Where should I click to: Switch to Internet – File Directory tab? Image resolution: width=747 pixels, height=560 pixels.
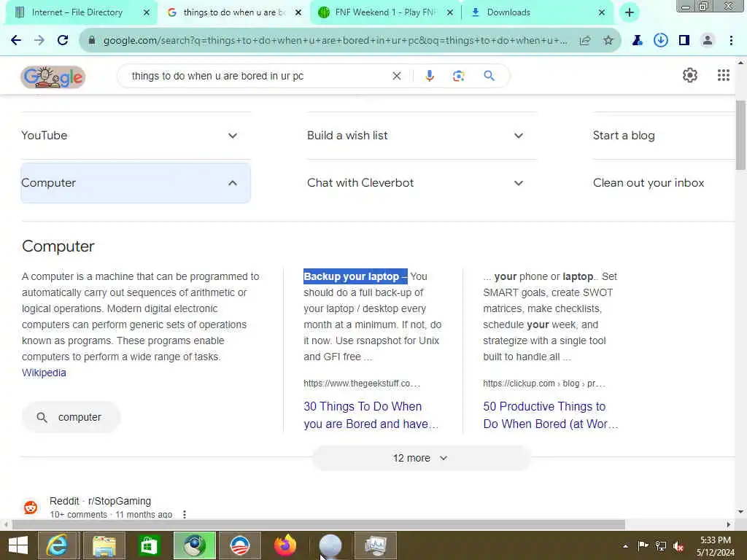[x=76, y=12]
